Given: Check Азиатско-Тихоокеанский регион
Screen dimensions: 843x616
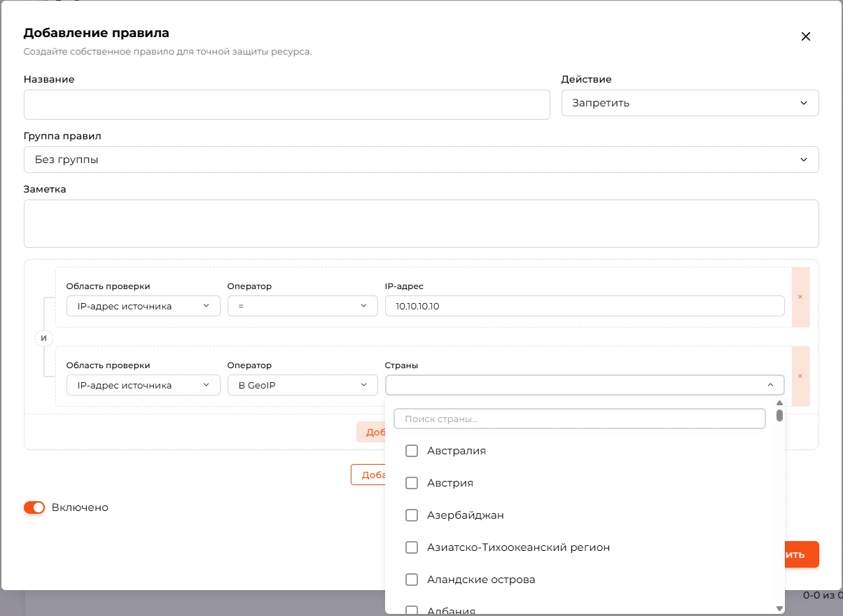Looking at the screenshot, I should click(412, 547).
